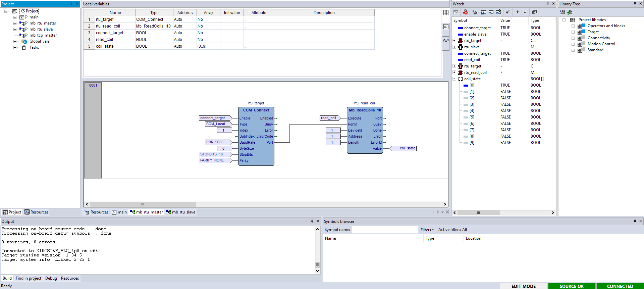Switch to the mb_rtu_slave editor tab
Image resolution: width=644 pixels, height=289 pixels.
pos(181,212)
